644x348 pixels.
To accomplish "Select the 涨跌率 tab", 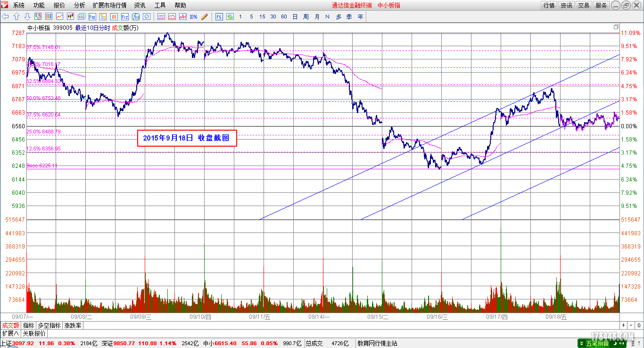I will coord(73,325).
